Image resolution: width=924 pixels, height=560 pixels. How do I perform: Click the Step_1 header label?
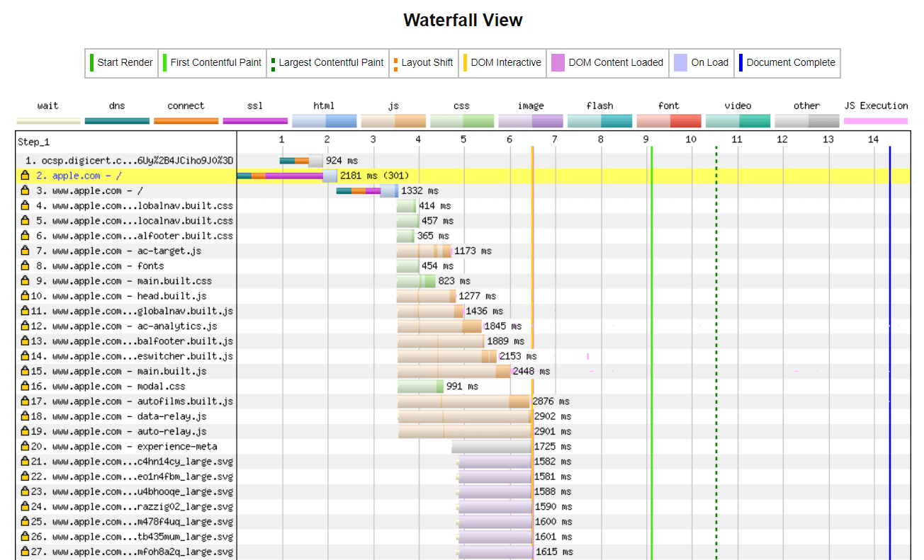[x=34, y=142]
